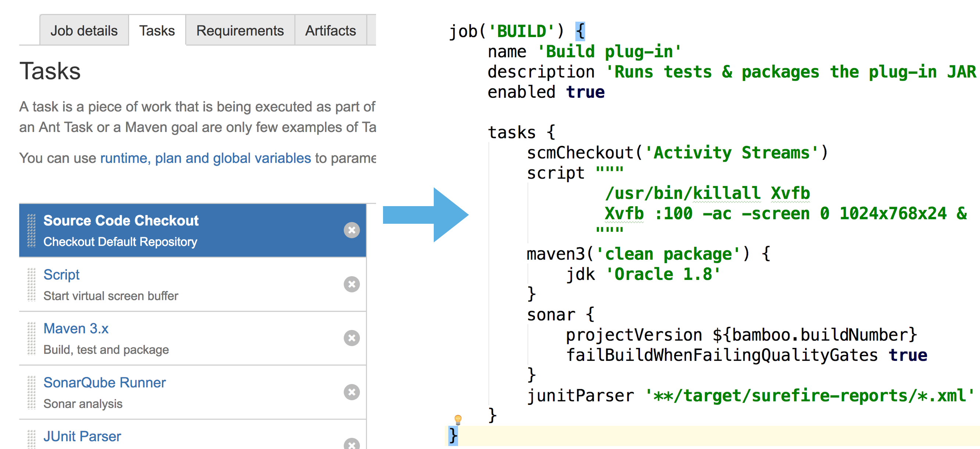Click the lightbulb quick-fix icon in editor
This screenshot has width=980, height=449.
coord(458,419)
